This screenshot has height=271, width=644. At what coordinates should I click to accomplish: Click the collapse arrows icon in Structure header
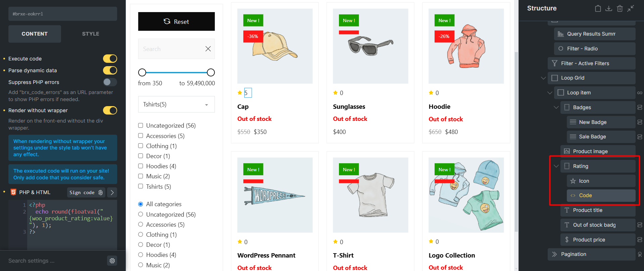(631, 8)
